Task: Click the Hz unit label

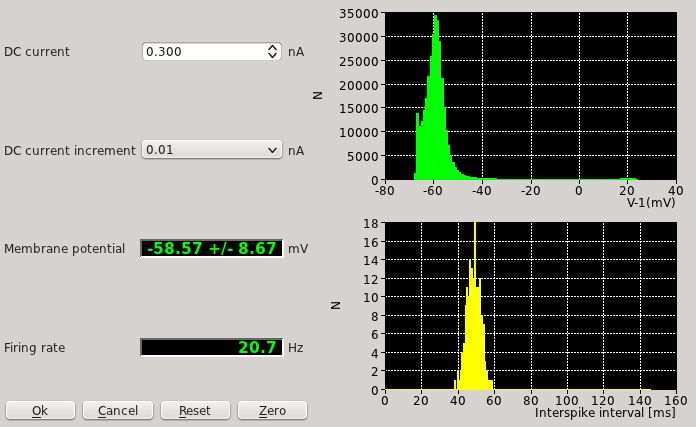Action: 296,348
